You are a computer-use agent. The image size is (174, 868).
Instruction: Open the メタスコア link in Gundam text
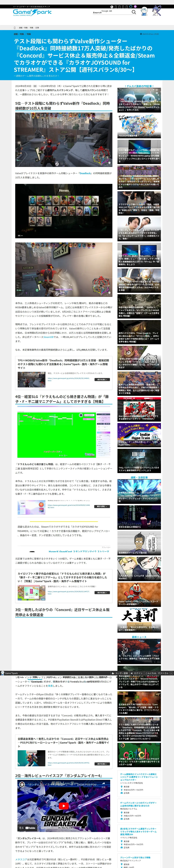tap(21, 859)
